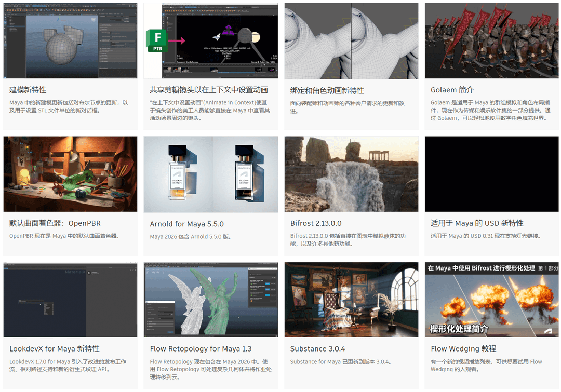This screenshot has height=392, width=561.
Task: Open 默认曲面着色器：OpenPBR article title
Action: pos(55,223)
